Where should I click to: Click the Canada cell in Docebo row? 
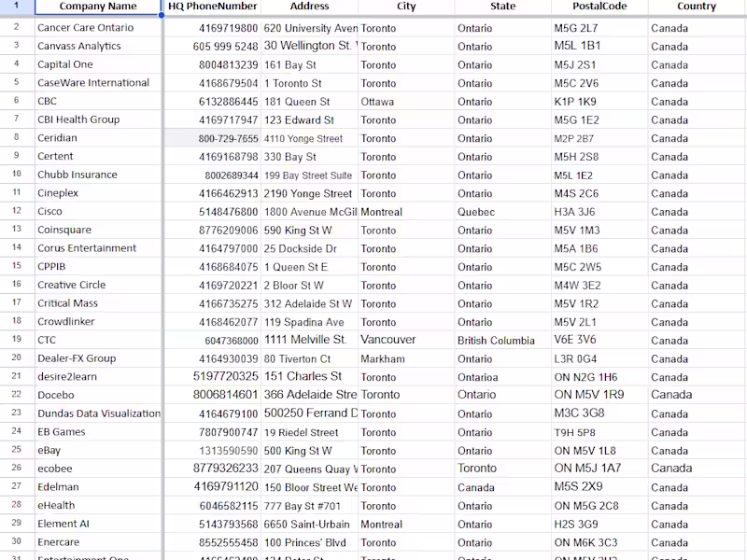tap(697, 395)
